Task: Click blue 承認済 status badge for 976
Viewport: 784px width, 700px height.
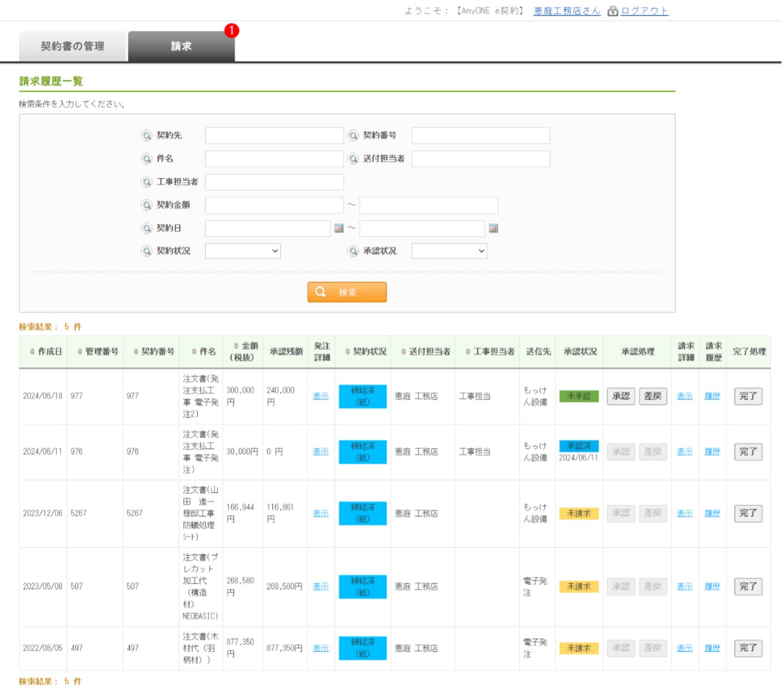Action: coord(579,446)
